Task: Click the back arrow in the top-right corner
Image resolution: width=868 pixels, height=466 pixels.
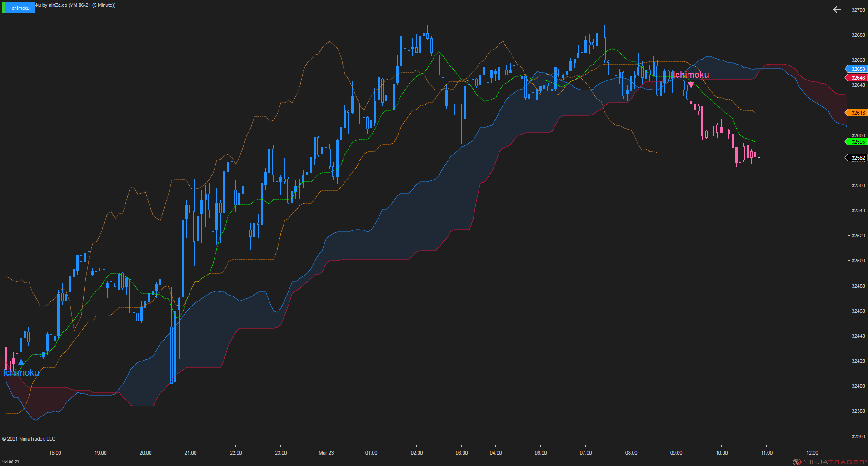Action: [x=836, y=10]
